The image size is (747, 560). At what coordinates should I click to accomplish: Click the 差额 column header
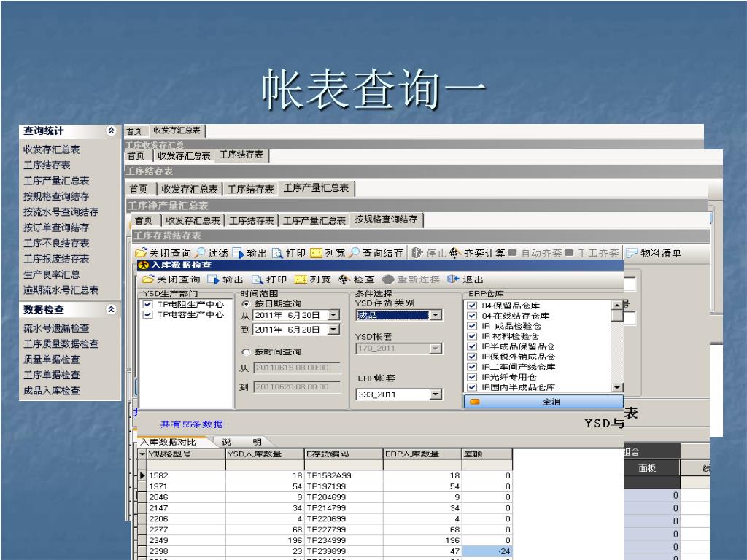[487, 454]
